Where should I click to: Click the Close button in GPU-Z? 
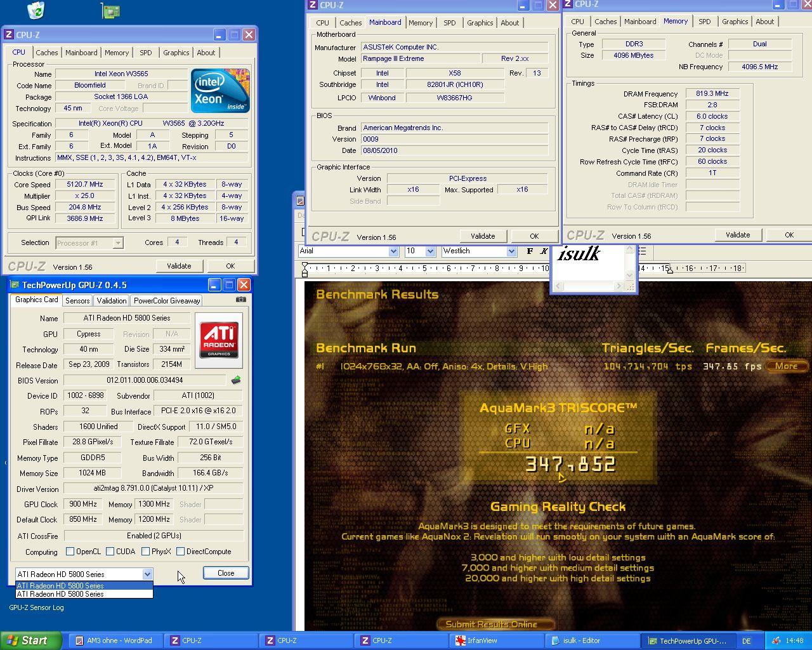tap(226, 573)
